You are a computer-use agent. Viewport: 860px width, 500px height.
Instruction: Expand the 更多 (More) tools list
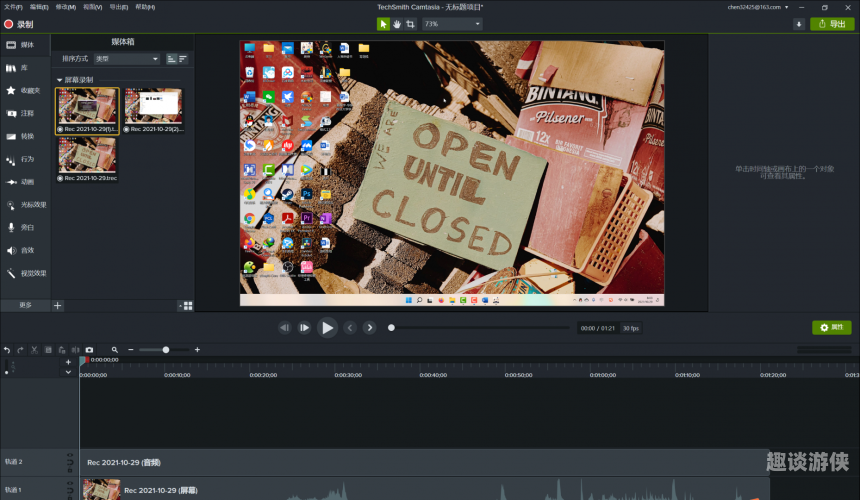pos(26,305)
